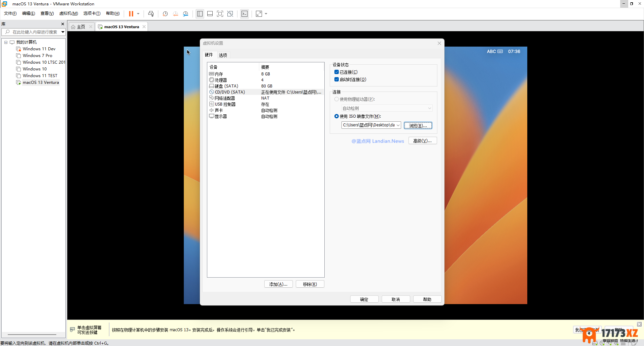Select the 内存 memory device row

[266, 74]
